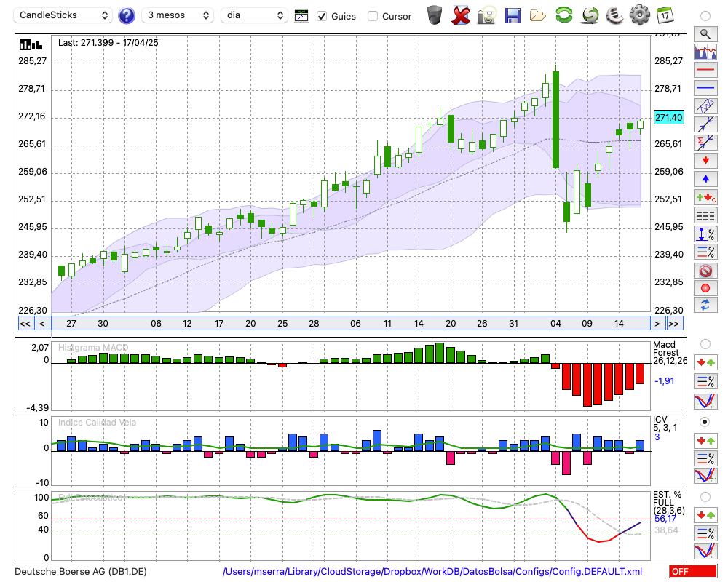728x582 pixels.
Task: Click the grey 38,64 stochastic value
Action: click(666, 530)
